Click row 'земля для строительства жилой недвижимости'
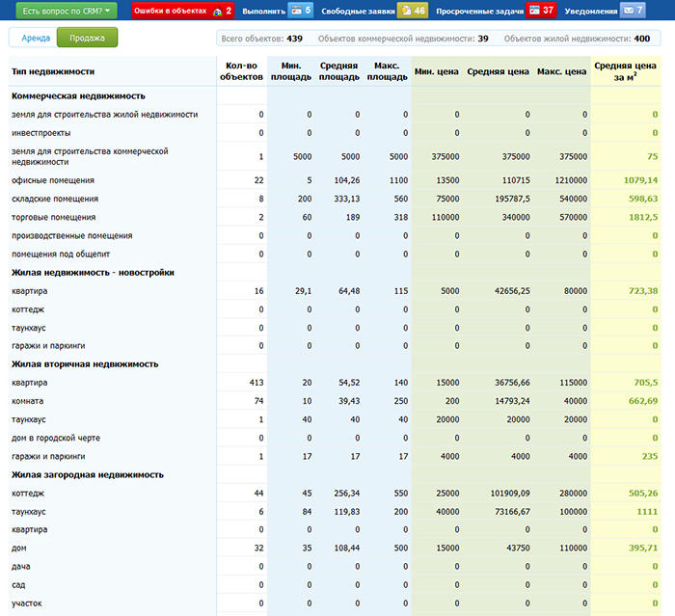This screenshot has width=675, height=616. (x=104, y=115)
